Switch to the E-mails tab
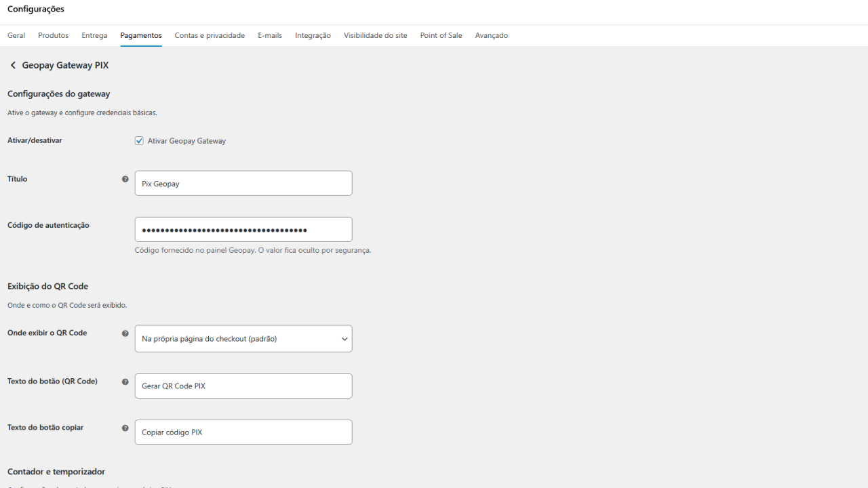 pyautogui.click(x=270, y=35)
